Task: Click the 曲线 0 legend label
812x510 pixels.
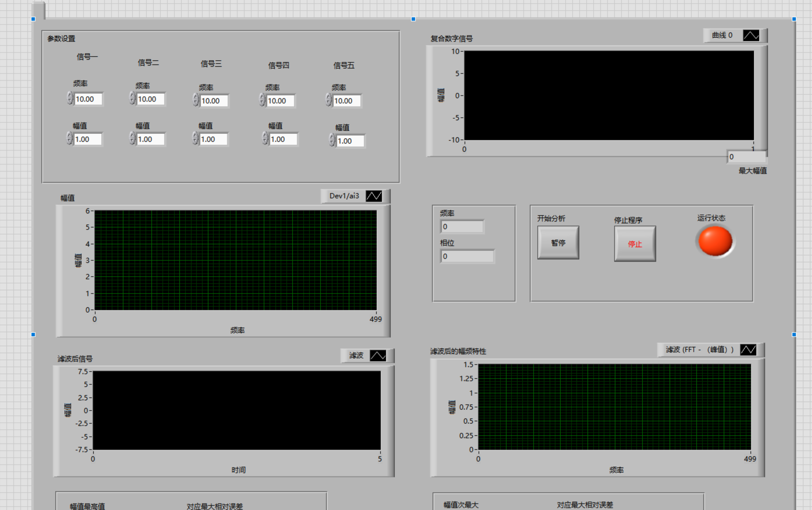Action: tap(722, 36)
